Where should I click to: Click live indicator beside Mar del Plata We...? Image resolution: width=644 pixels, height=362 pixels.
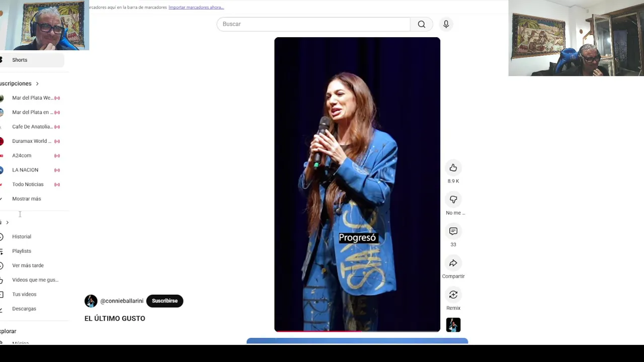(57, 98)
